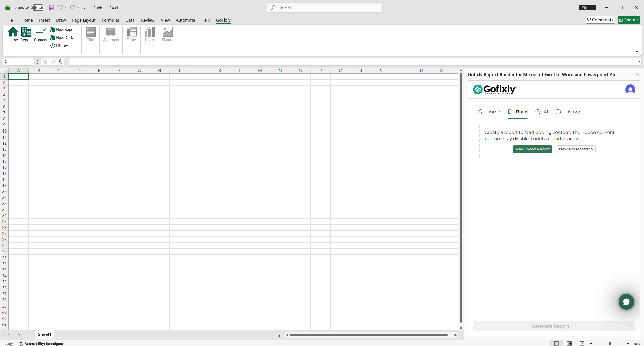The width and height of the screenshot is (644, 346).
Task: Open the user profile avatar in Gofixly pane
Action: point(630,89)
